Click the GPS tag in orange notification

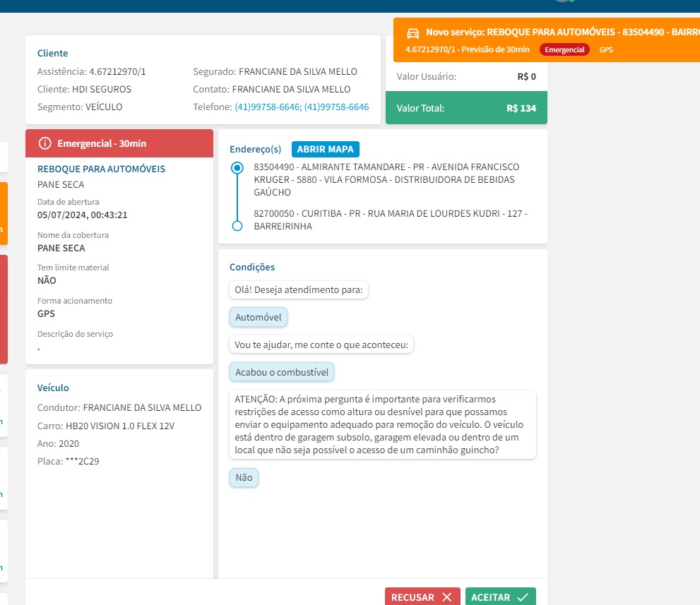click(606, 49)
